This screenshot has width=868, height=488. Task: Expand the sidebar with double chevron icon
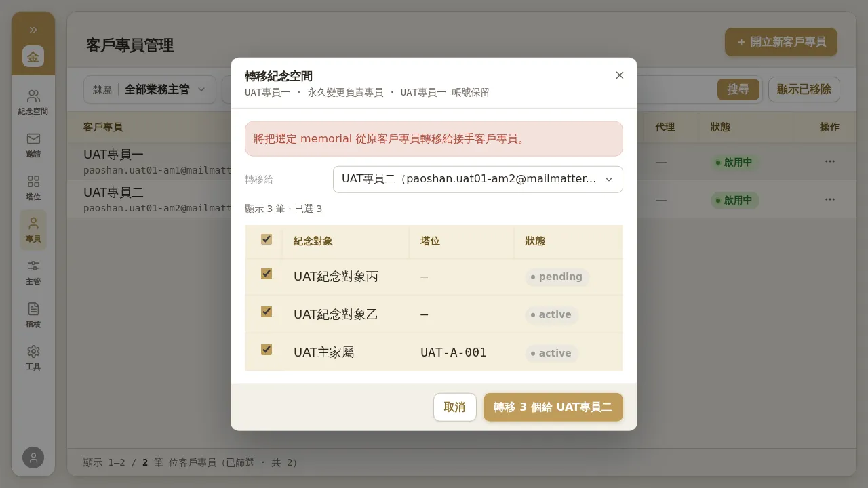[x=33, y=30]
